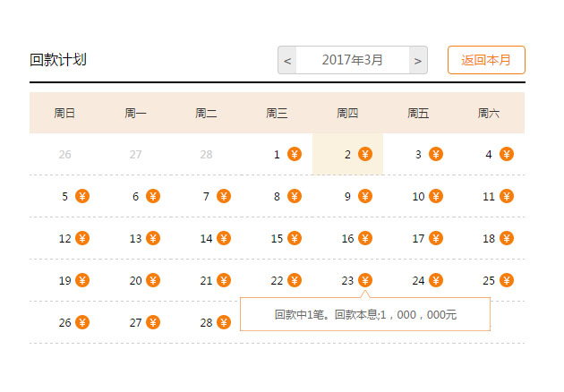Click the yen icon on March 23

(365, 280)
